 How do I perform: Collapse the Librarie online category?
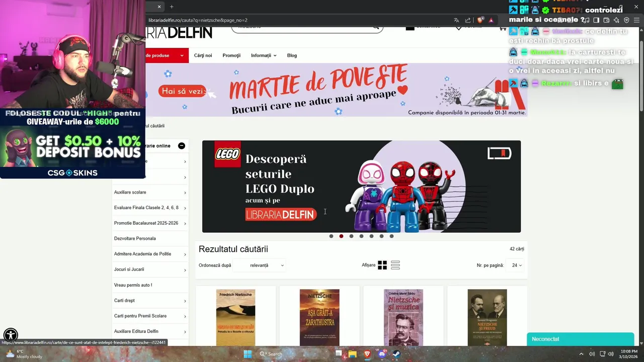(x=182, y=146)
